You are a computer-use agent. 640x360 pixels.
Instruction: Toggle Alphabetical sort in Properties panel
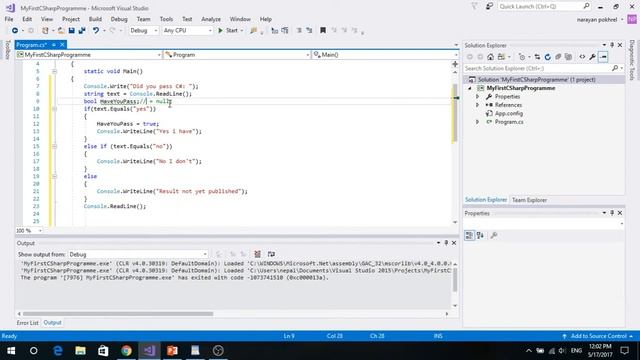tap(480, 235)
